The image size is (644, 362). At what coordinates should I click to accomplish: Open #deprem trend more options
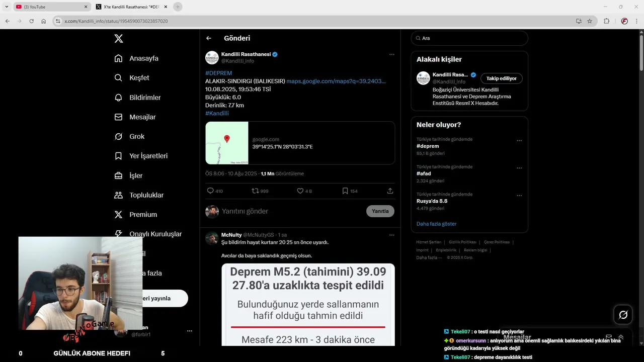[519, 141]
